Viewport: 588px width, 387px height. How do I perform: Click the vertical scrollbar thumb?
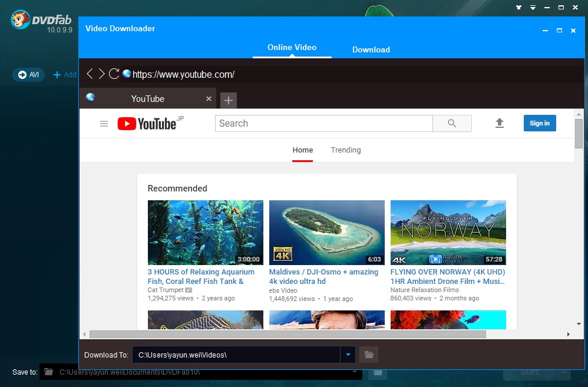[x=579, y=134]
